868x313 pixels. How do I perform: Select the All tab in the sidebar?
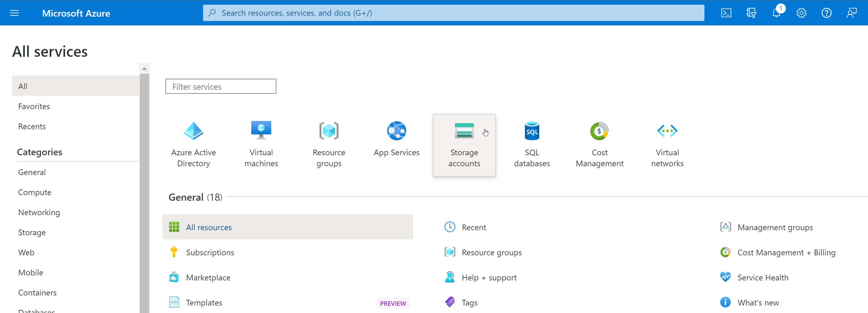tap(76, 86)
